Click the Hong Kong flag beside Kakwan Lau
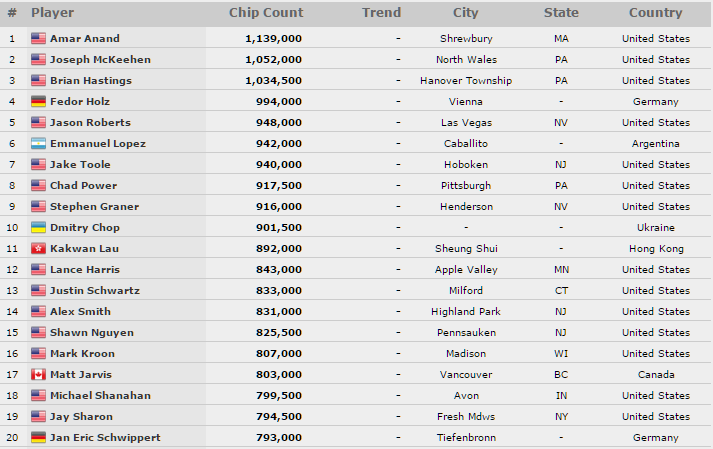713x449 pixels. point(38,248)
